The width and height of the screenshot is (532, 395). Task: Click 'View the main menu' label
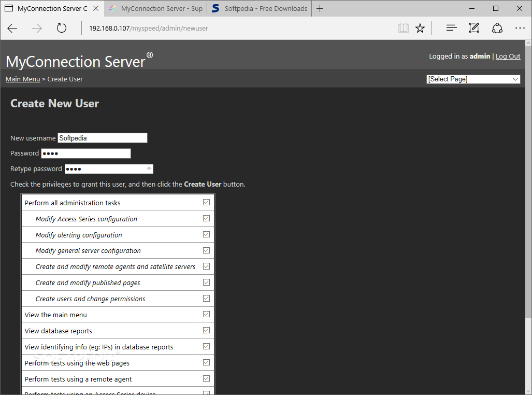55,315
